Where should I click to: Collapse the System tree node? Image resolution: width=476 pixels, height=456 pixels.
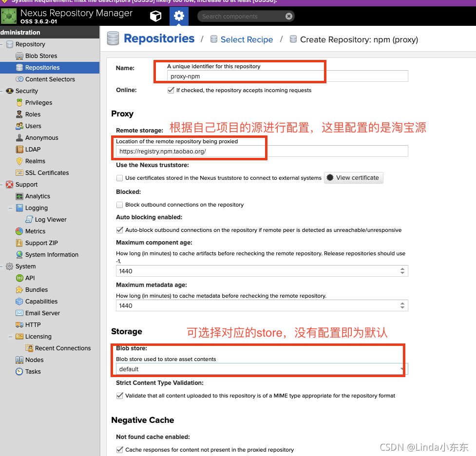[x=1, y=266]
